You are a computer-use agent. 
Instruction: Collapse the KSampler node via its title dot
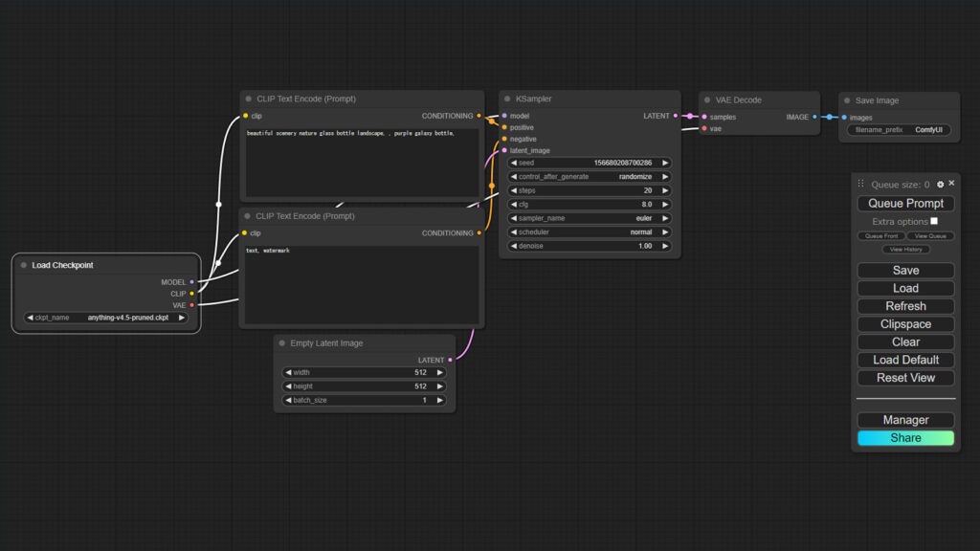507,99
